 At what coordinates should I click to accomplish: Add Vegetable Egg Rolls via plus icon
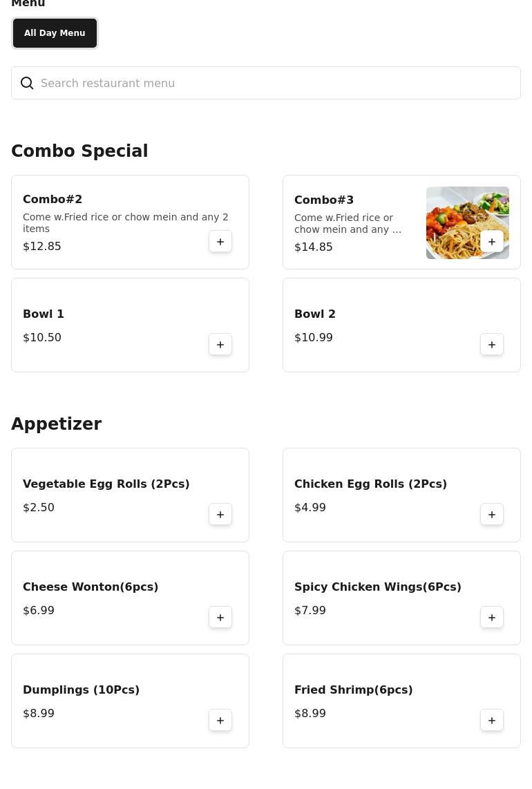[220, 514]
